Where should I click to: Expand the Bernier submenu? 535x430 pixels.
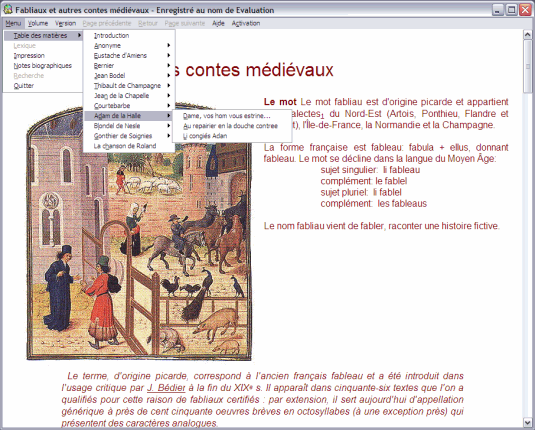pos(129,66)
